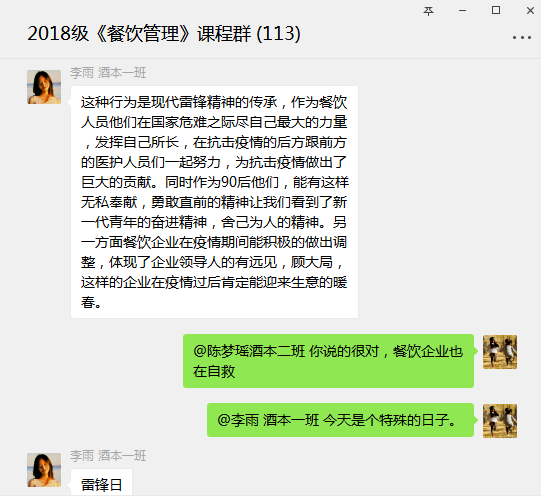Viewport: 541px width, 499px height.
Task: Click the group title 2018级《餐饮管理》课程群
Action: point(139,34)
